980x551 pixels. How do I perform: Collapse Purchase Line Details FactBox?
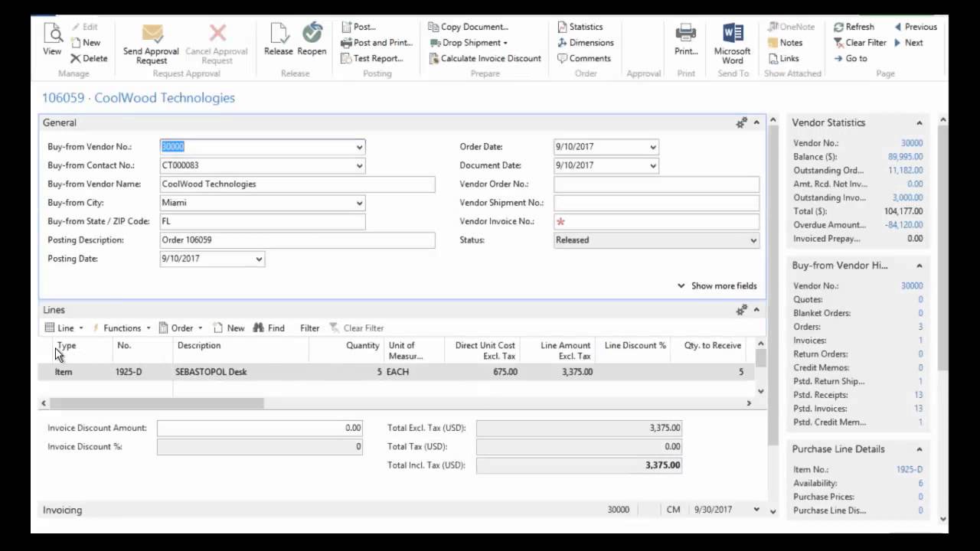920,449
